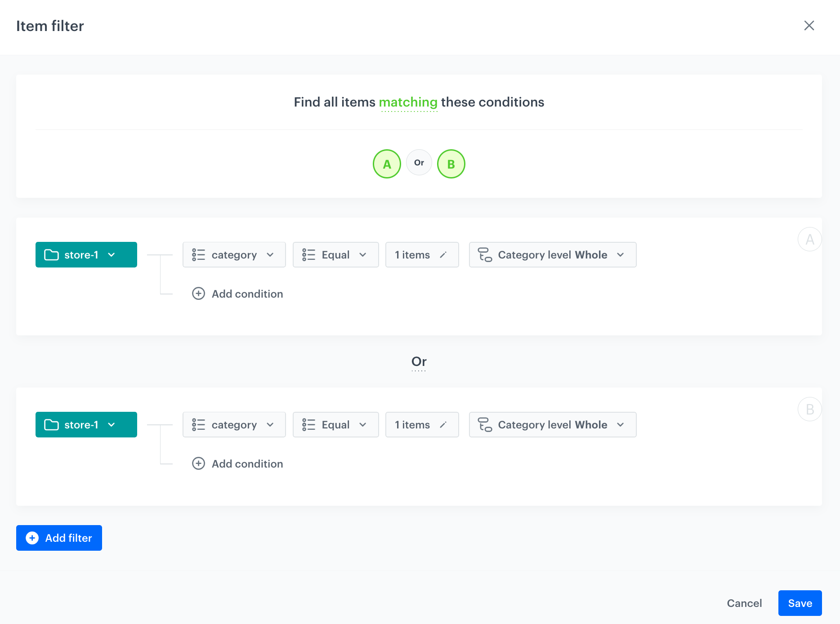Save the item filter
The height and width of the screenshot is (624, 840).
[x=800, y=603]
